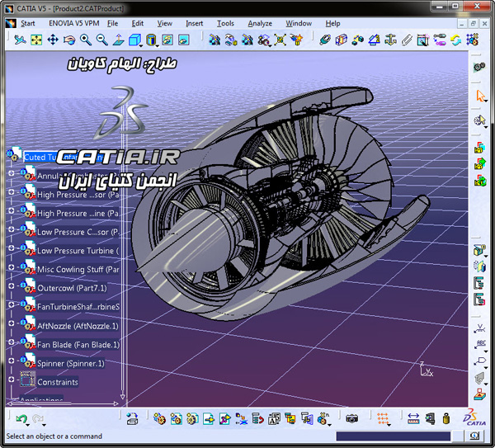Open the Insert menu
Image resolution: width=495 pixels, height=448 pixels.
194,23
